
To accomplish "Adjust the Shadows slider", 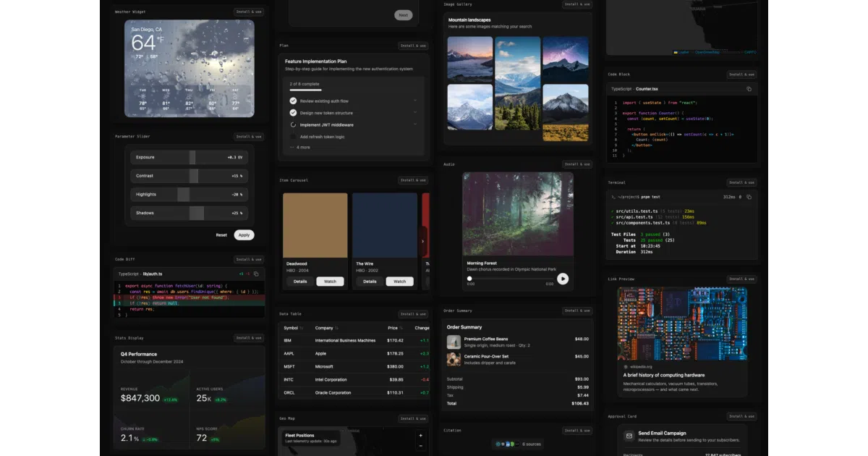I will coord(190,213).
